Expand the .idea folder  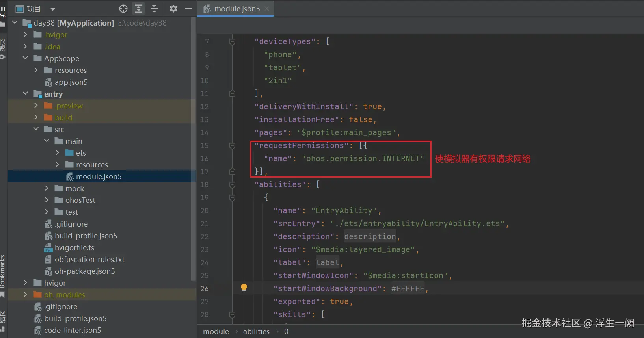[26, 46]
